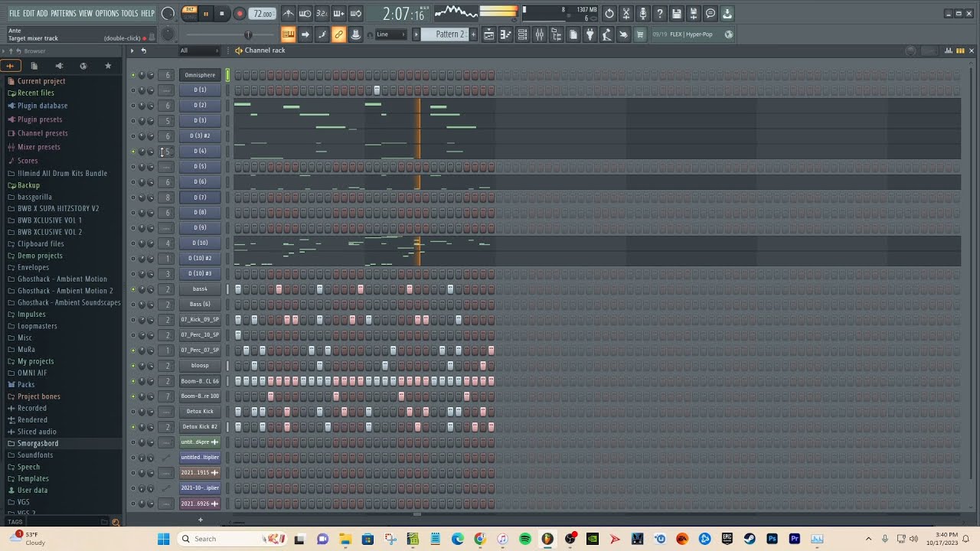Open the EDIT menu
This screenshot has height=551, width=980.
click(x=28, y=14)
